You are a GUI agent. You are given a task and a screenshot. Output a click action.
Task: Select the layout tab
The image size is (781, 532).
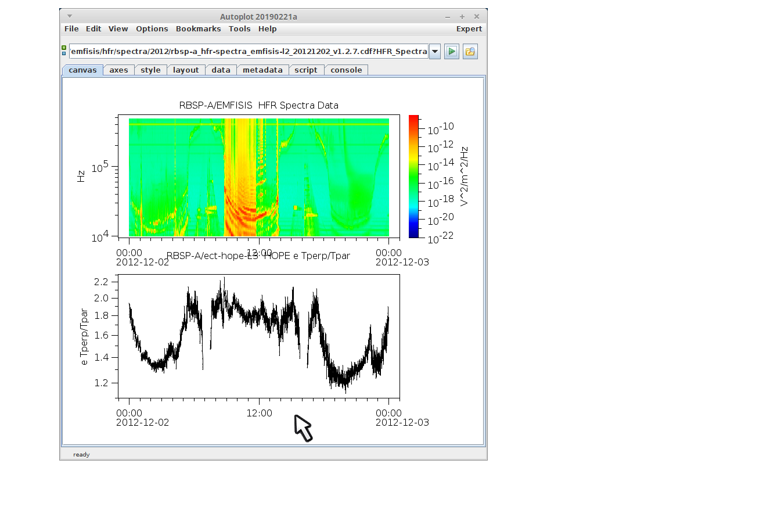(x=186, y=70)
